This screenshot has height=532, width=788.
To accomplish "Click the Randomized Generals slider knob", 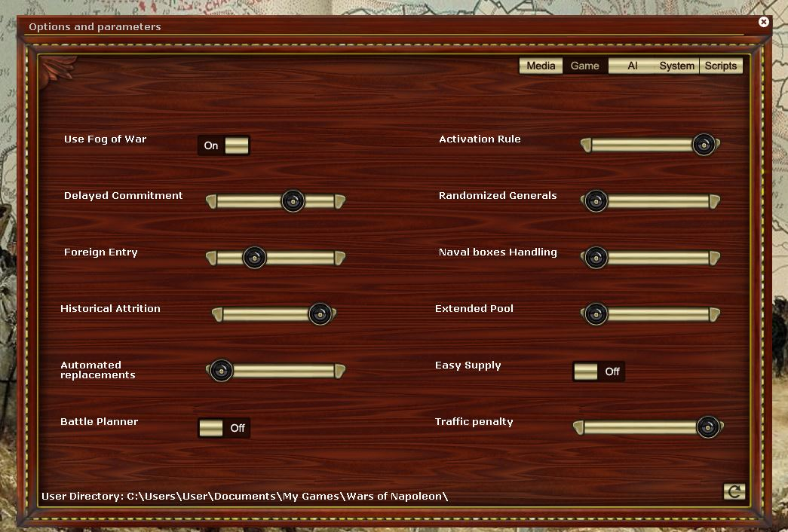I will 596,201.
